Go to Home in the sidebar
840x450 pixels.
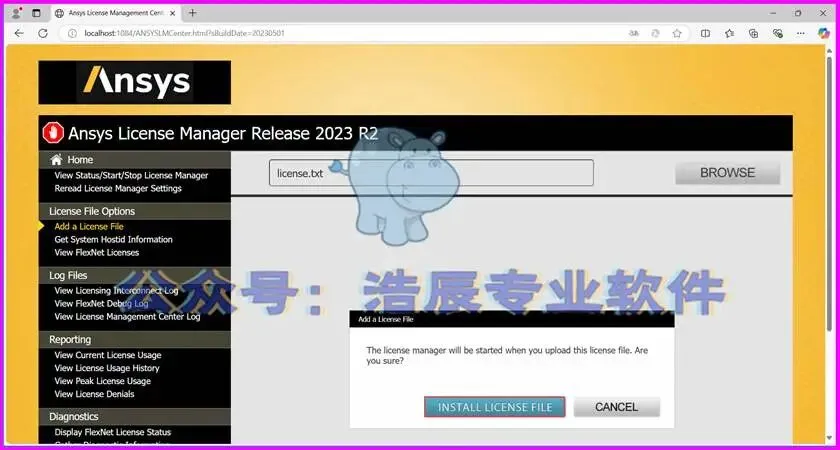coord(80,160)
